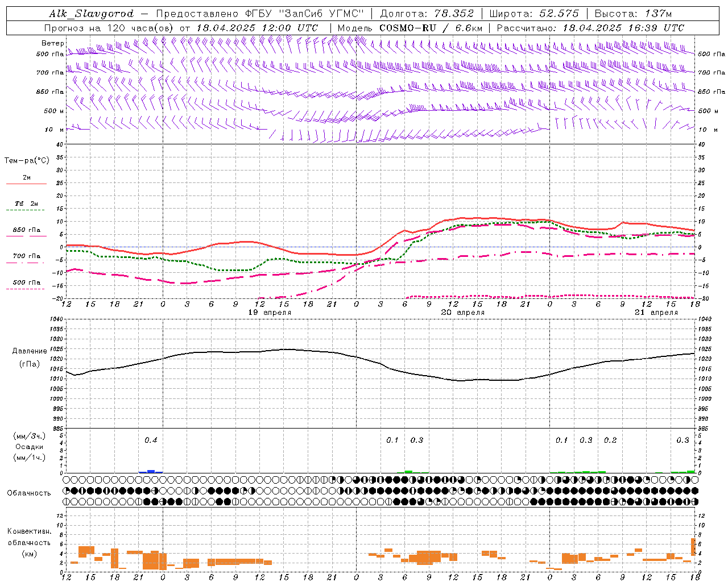Click the 2м red solid legend line

26,184
